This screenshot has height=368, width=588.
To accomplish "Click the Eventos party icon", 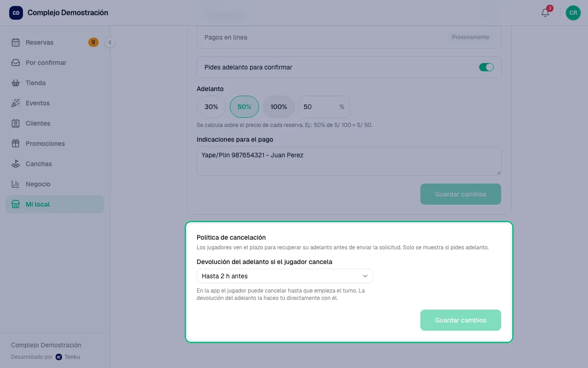I will 16,103.
